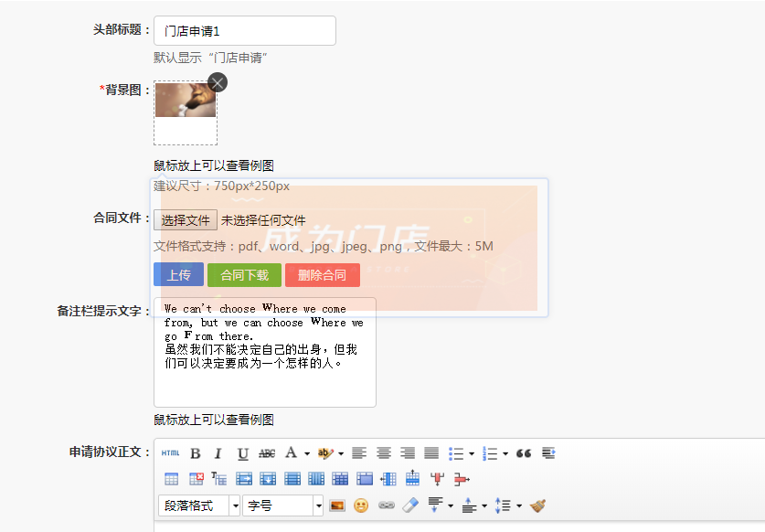
Task: Center-align the text
Action: 384,453
